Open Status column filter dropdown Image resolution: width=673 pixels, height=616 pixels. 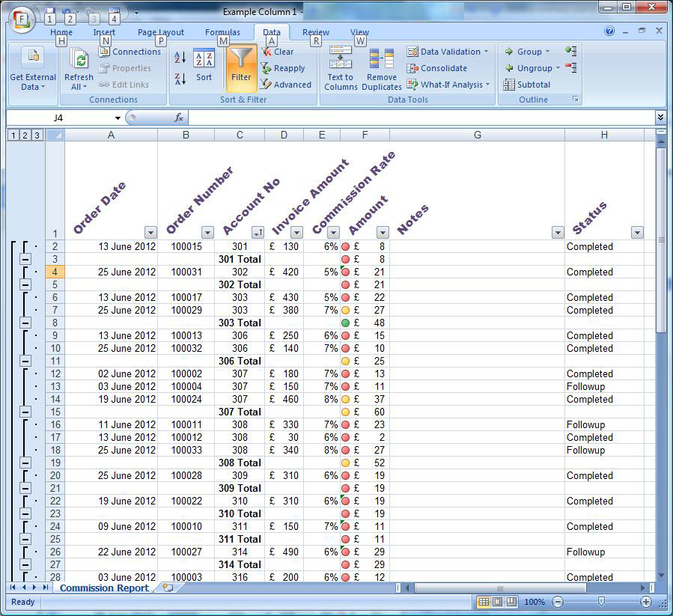point(637,233)
